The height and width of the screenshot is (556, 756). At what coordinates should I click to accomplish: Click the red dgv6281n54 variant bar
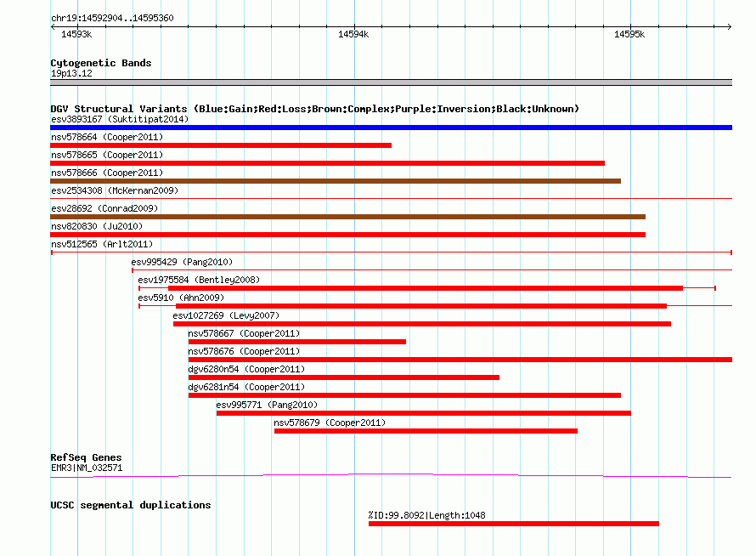(x=404, y=395)
